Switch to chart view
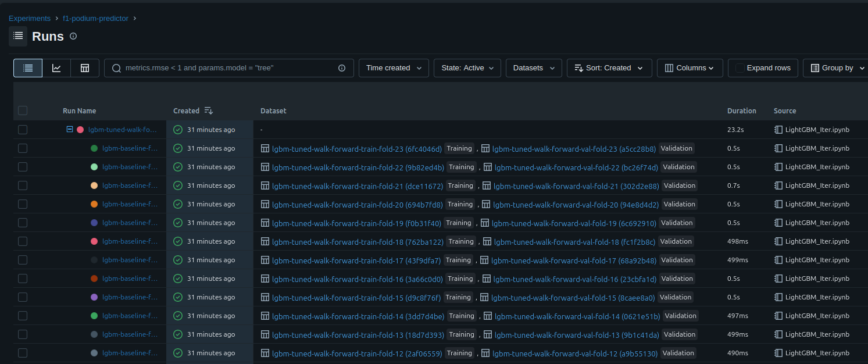 point(56,68)
